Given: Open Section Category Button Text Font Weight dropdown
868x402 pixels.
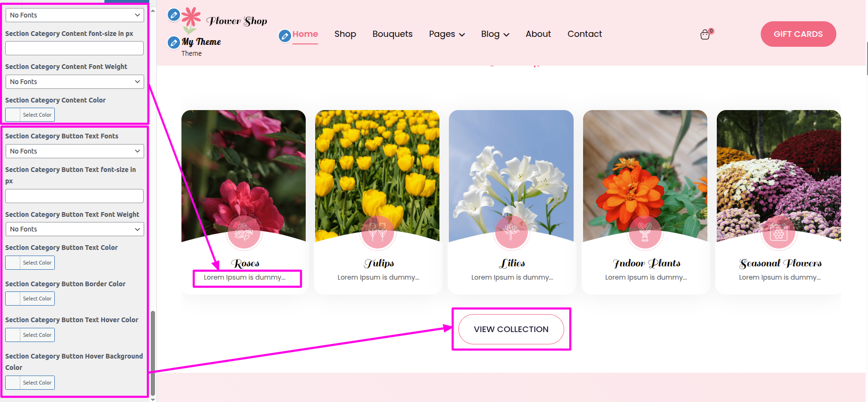Looking at the screenshot, I should click(75, 229).
